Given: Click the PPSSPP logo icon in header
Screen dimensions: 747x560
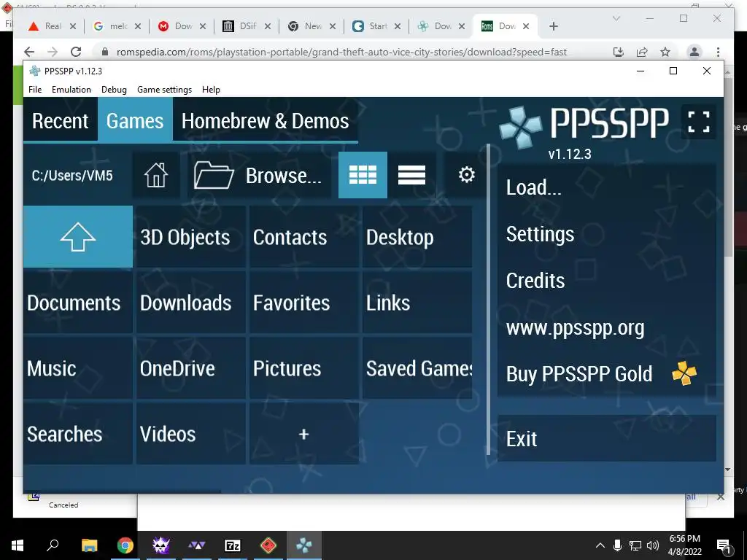Looking at the screenshot, I should (520, 127).
